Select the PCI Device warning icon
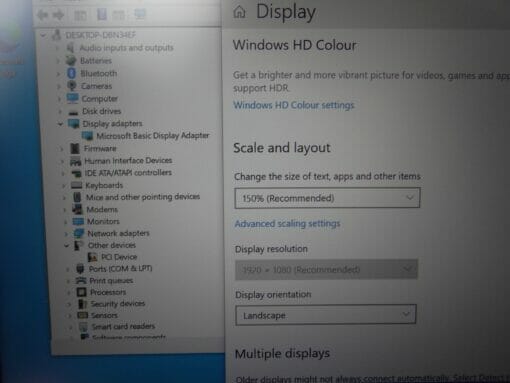 [92, 257]
